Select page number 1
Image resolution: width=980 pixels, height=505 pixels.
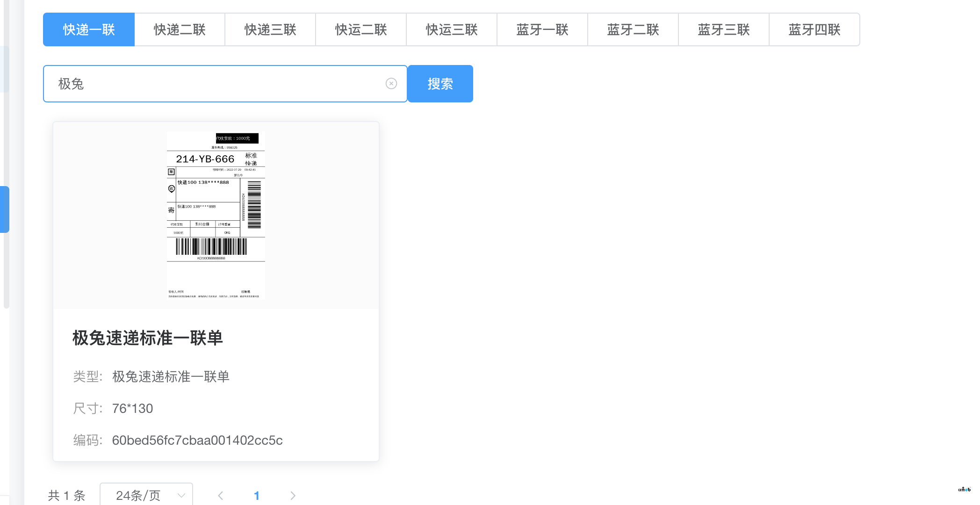(x=257, y=495)
